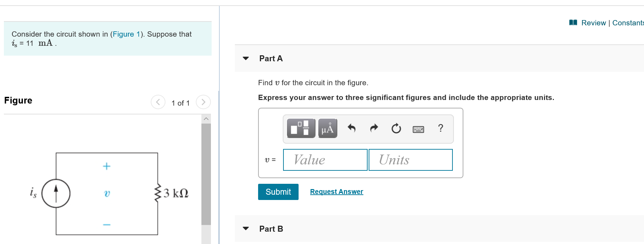Expand Part B section
This screenshot has width=644, height=244.
(245, 229)
